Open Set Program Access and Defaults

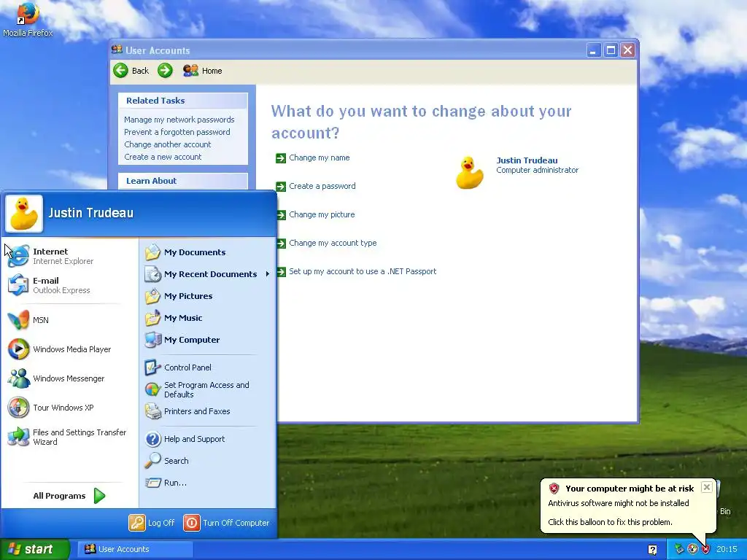coord(207,389)
